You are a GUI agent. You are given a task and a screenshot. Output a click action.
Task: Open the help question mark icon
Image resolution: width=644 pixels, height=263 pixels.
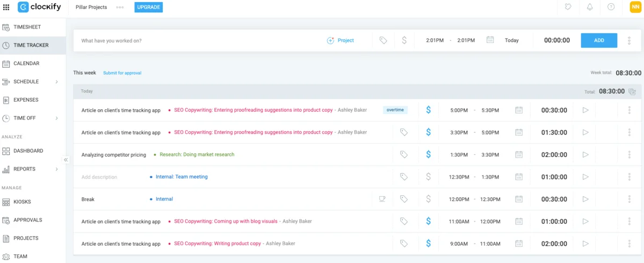[x=611, y=7]
